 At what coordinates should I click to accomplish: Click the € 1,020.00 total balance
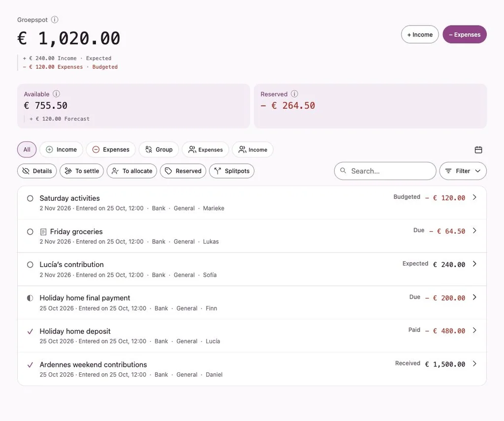point(69,38)
